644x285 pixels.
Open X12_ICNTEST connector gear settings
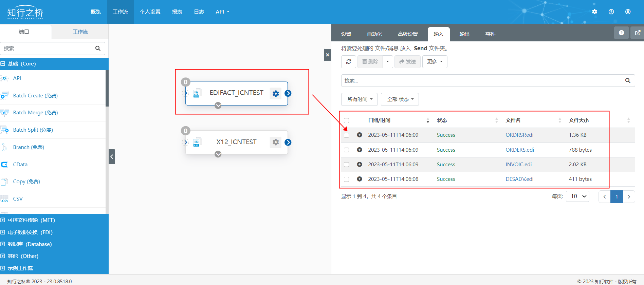(x=276, y=142)
